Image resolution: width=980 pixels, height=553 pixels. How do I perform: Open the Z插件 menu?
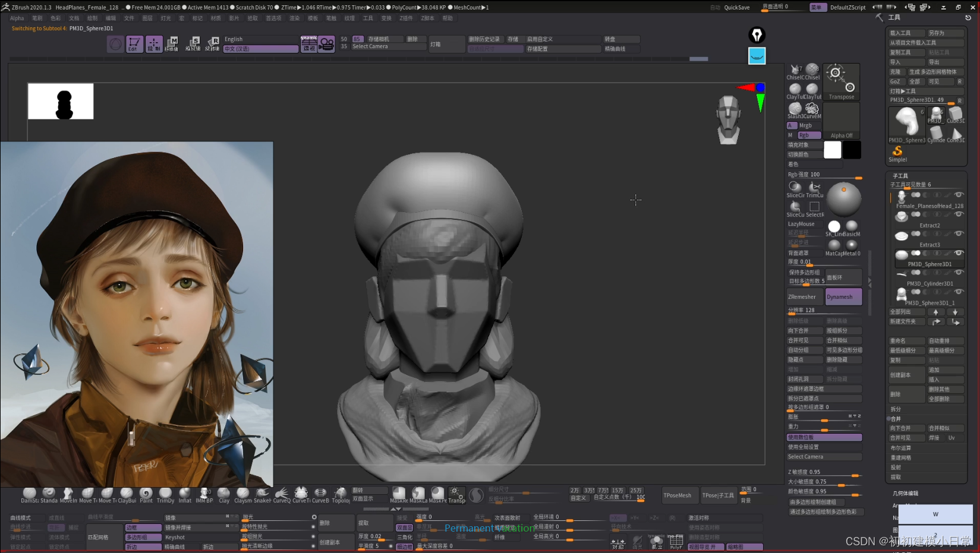pos(406,18)
